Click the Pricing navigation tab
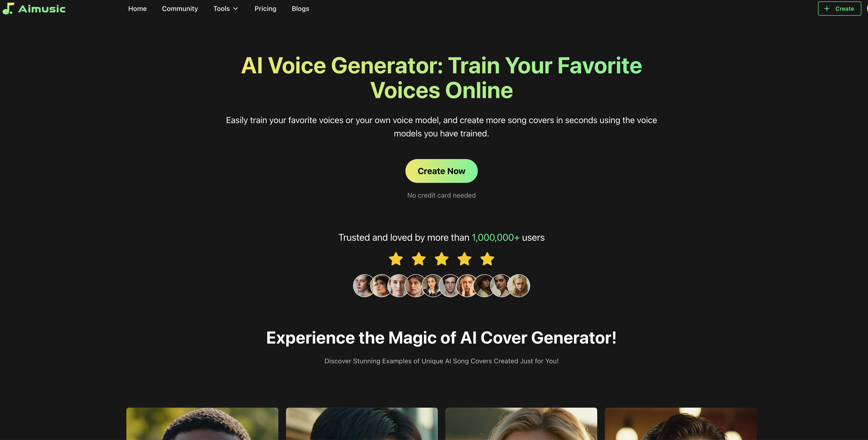The image size is (868, 440). point(265,8)
